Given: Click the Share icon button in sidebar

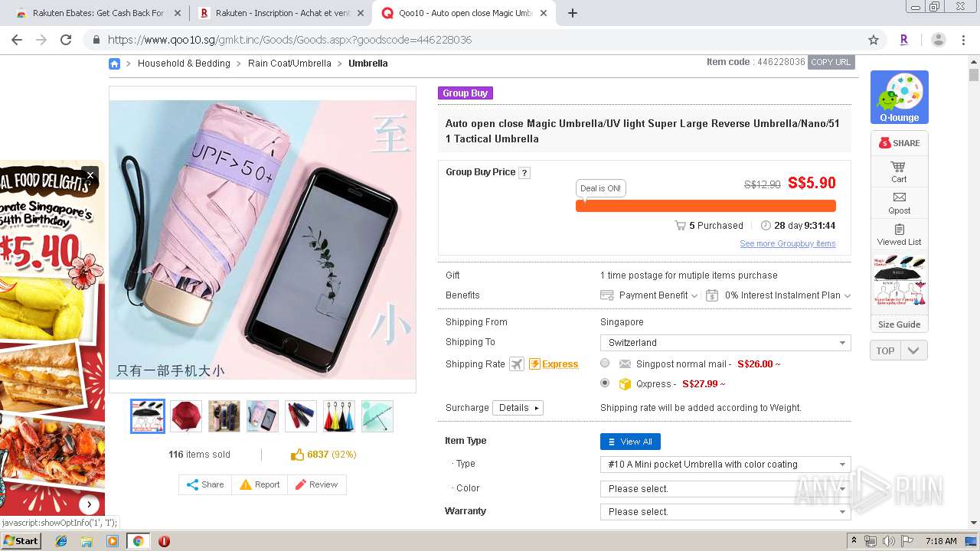Looking at the screenshot, I should [x=899, y=143].
